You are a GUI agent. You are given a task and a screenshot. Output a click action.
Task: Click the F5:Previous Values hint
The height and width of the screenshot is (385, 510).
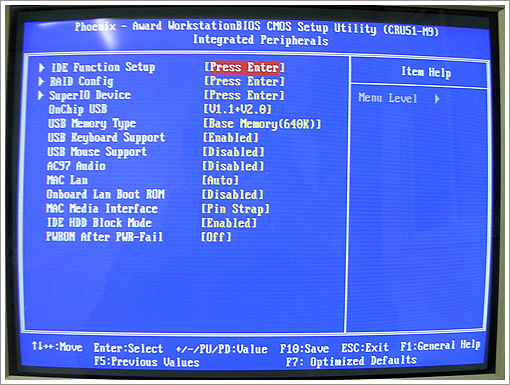[147, 362]
